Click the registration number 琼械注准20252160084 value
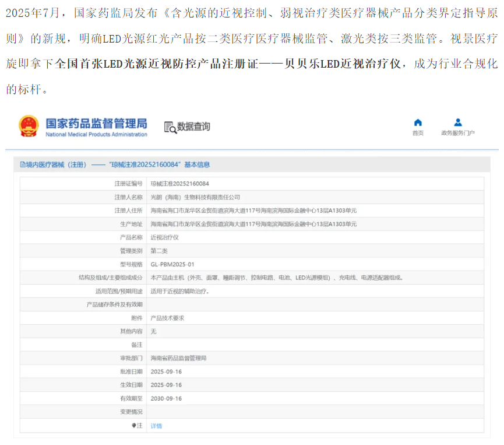The height and width of the screenshot is (445, 504). pos(179,184)
